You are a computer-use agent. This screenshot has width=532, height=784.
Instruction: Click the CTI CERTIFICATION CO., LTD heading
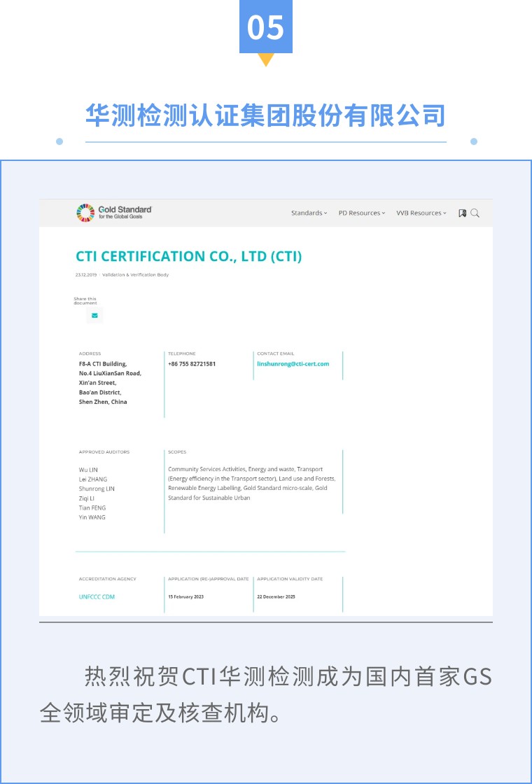189,256
